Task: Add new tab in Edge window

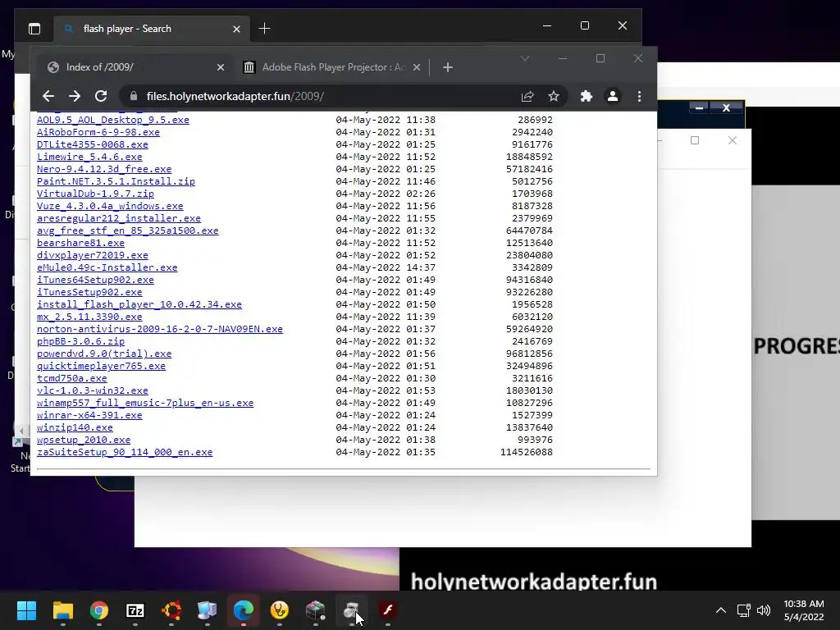Action: (x=265, y=29)
